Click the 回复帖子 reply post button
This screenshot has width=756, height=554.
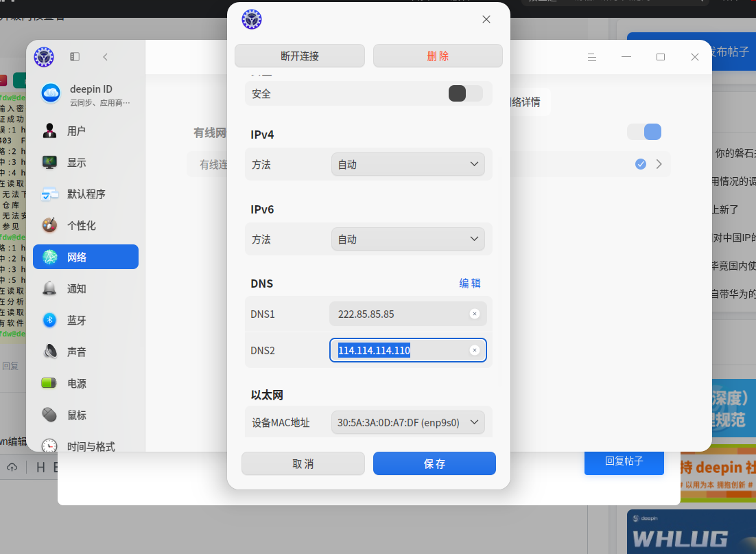[x=624, y=461]
